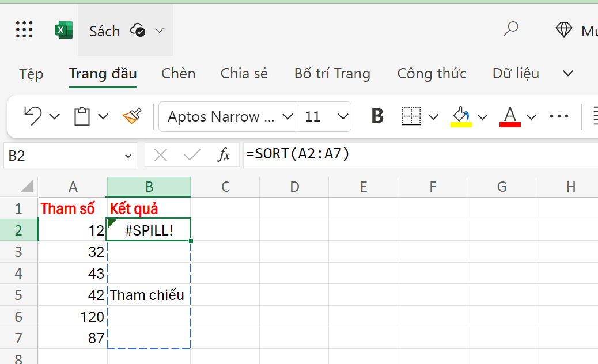This screenshot has height=364, width=598.
Task: Open the Borders dropdown arrow
Action: 433,117
